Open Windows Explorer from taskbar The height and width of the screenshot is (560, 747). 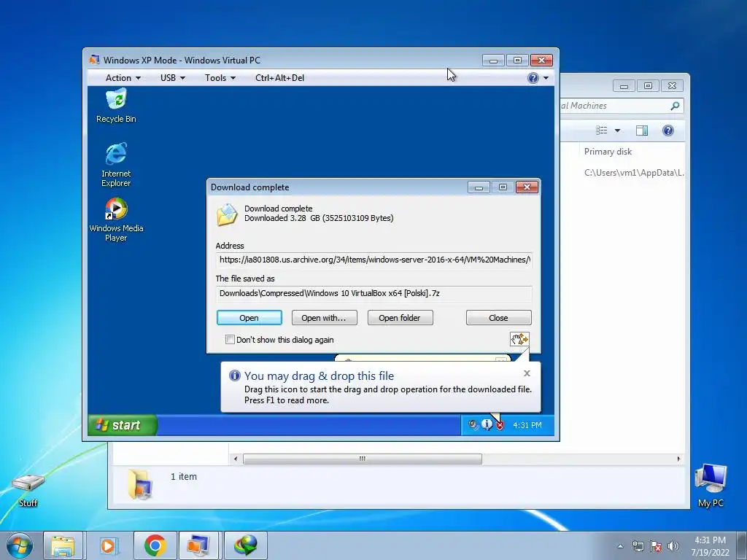[63, 545]
